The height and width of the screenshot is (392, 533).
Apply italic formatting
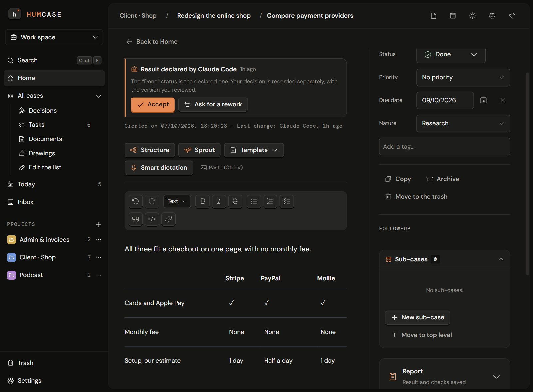(219, 201)
